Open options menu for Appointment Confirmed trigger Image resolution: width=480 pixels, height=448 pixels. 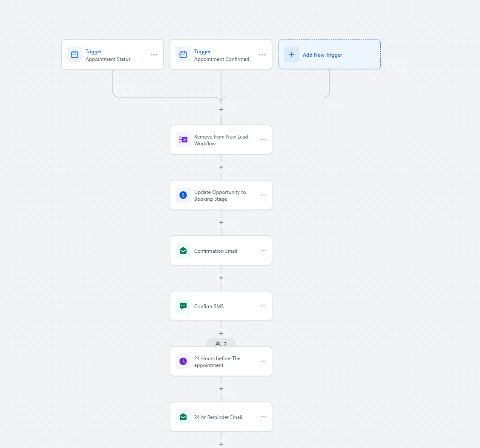262,55
